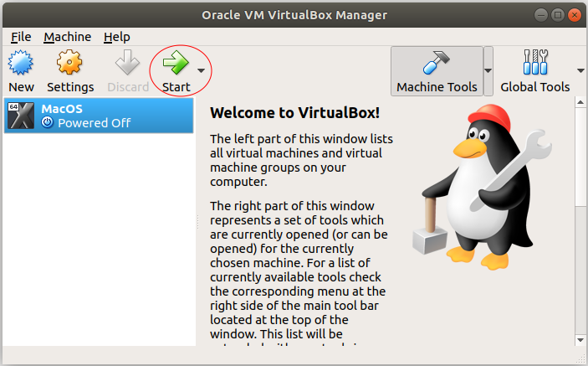
Task: Click the New virtual machine icon
Action: (21, 64)
